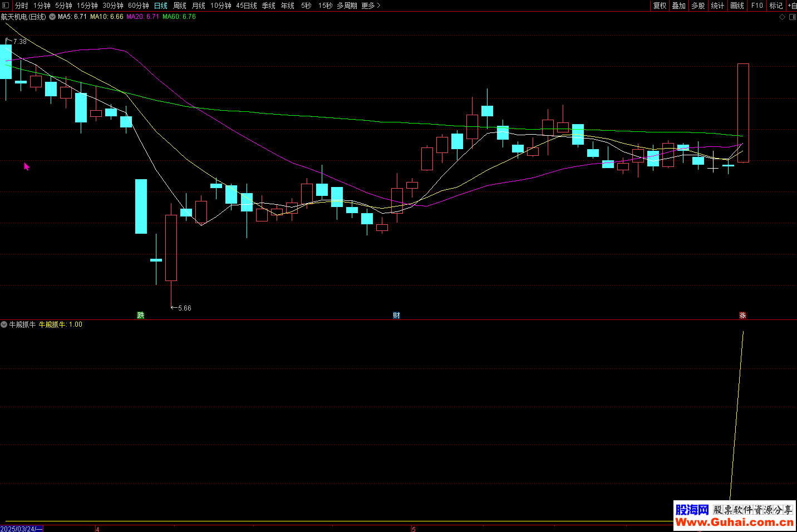Select the 5秒 period tab
The width and height of the screenshot is (797, 532).
point(307,6)
